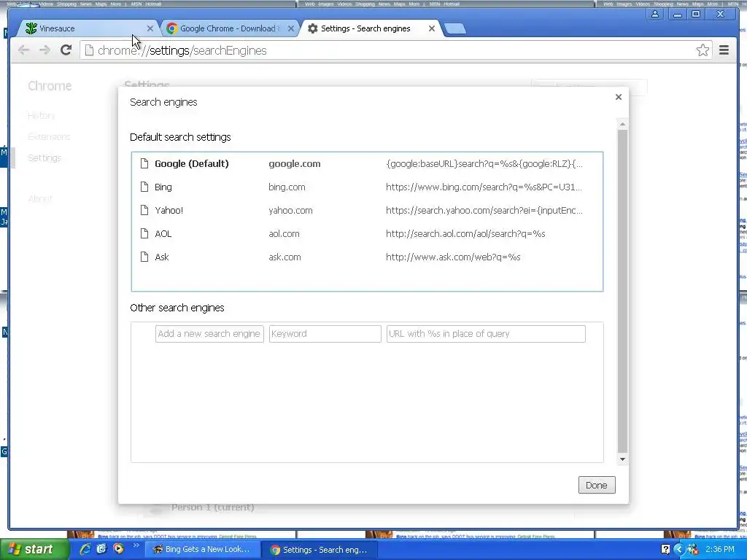This screenshot has width=747, height=560.
Task: Click the Yahoo search URL text
Action: [484, 211]
